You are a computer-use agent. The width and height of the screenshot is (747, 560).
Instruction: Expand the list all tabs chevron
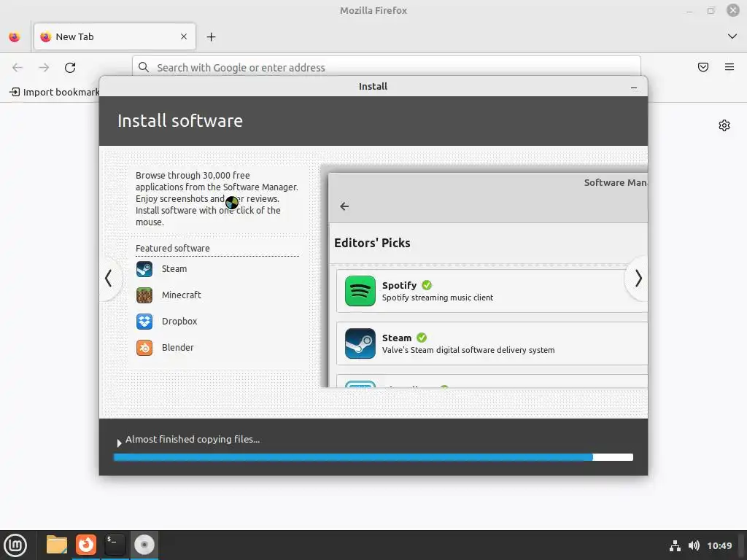point(732,36)
